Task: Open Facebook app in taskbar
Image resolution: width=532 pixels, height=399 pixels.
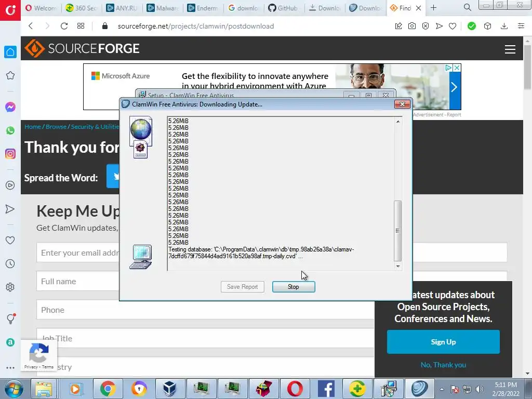Action: (326, 389)
